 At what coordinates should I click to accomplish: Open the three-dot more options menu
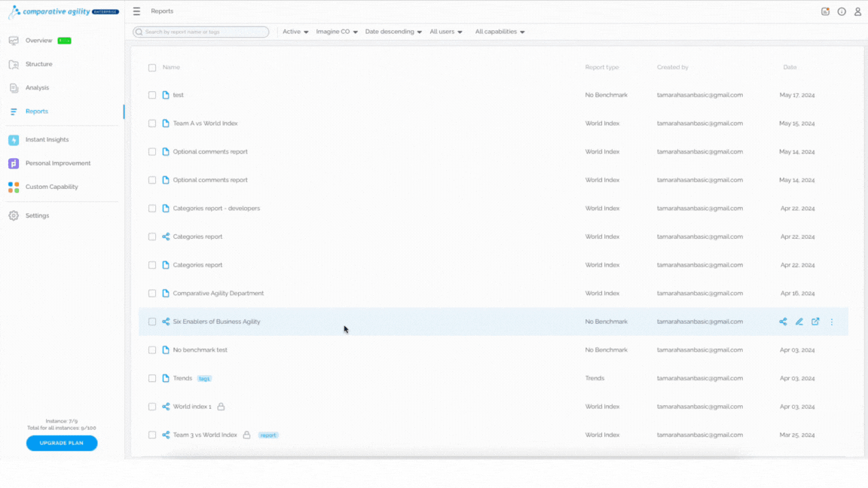[x=832, y=322]
